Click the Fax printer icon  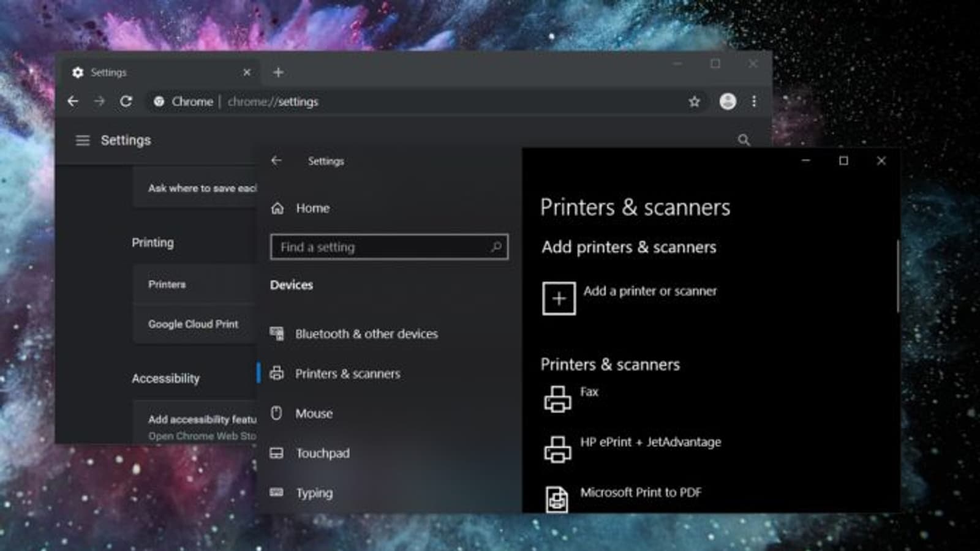(557, 399)
